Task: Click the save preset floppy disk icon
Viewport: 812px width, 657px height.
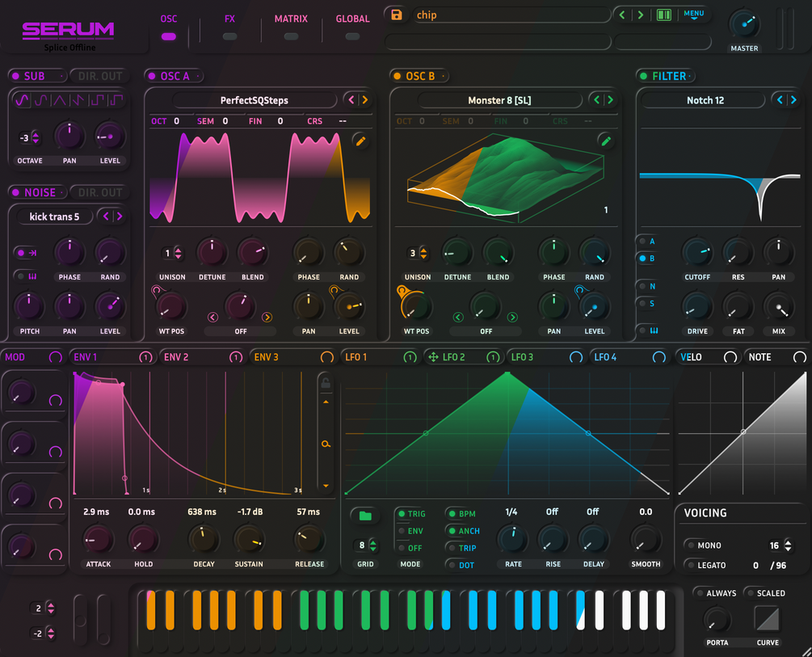Action: 396,15
